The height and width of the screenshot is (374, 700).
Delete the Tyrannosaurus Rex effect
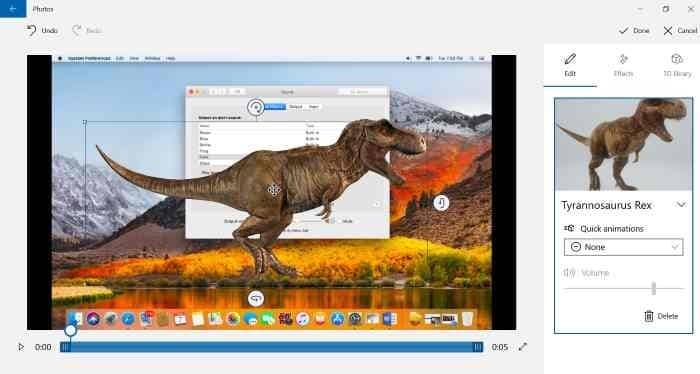662,316
